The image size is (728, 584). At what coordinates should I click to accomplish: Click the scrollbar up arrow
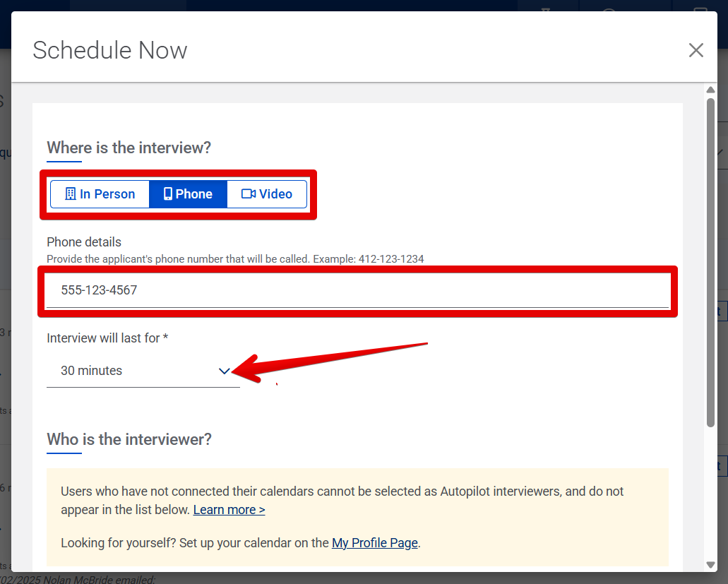(x=710, y=89)
